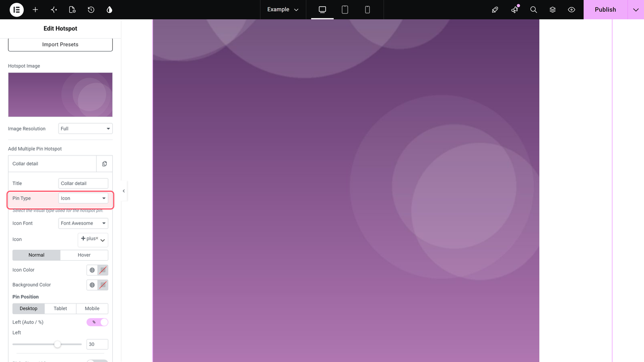Click the Import Presets button
The height and width of the screenshot is (362, 644).
[x=60, y=45]
